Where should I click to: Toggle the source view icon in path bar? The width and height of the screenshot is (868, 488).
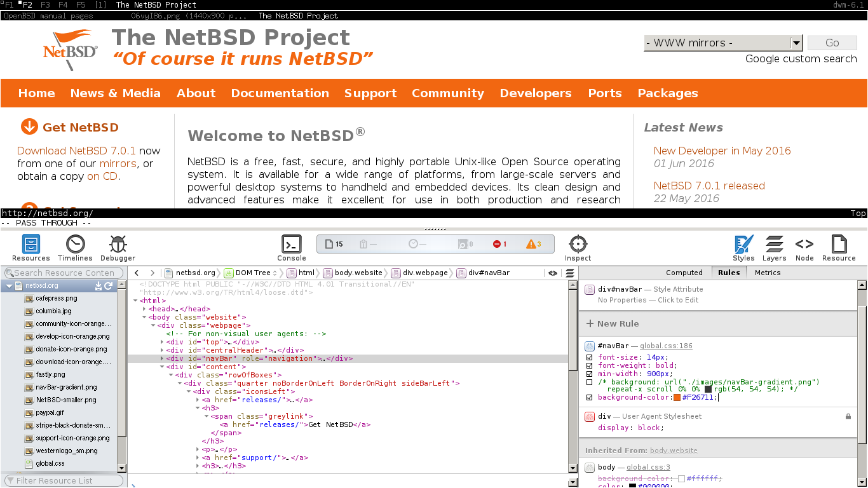[553, 273]
